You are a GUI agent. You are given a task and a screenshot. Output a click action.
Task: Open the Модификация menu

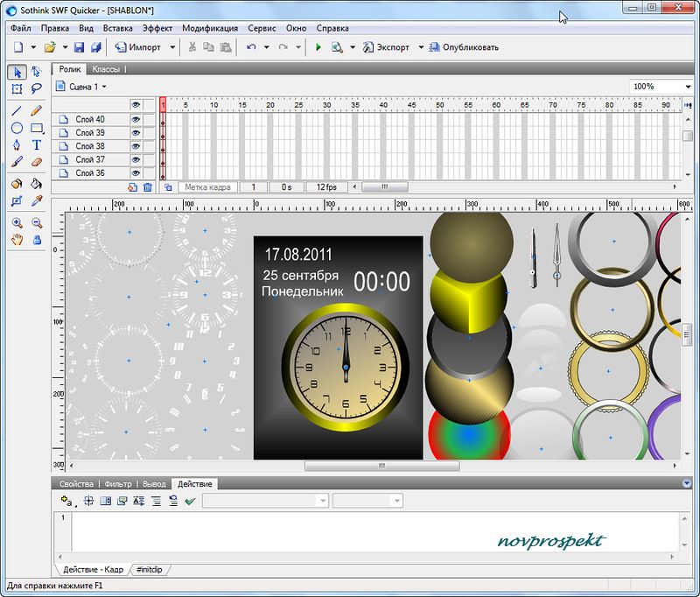210,28
